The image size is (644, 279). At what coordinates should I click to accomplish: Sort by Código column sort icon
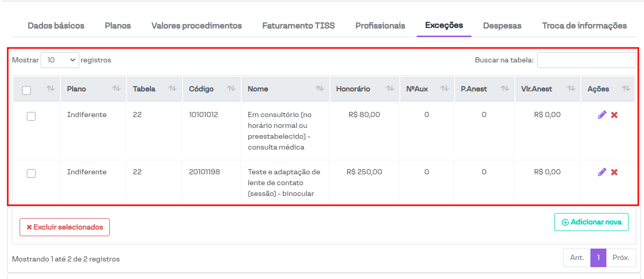pyautogui.click(x=231, y=89)
